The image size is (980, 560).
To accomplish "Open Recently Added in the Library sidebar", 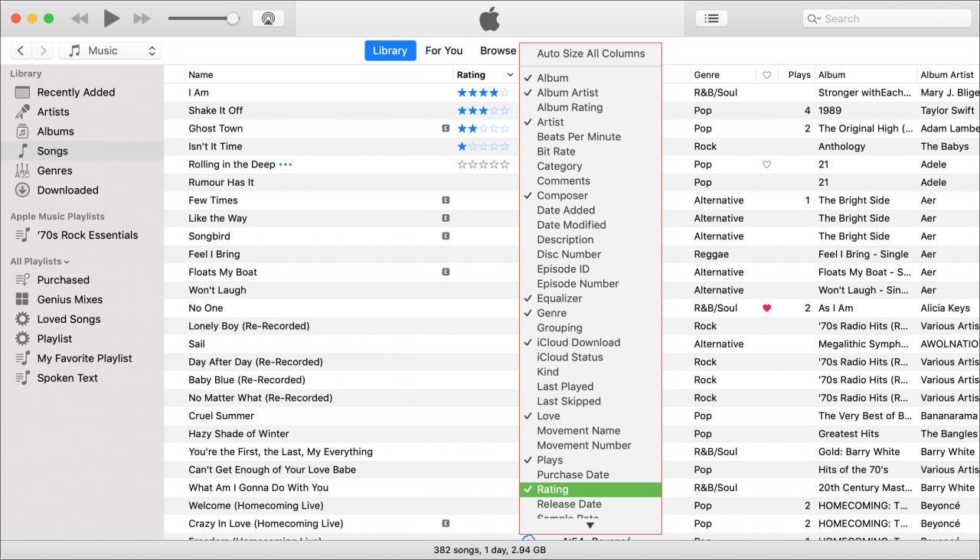I will [76, 92].
